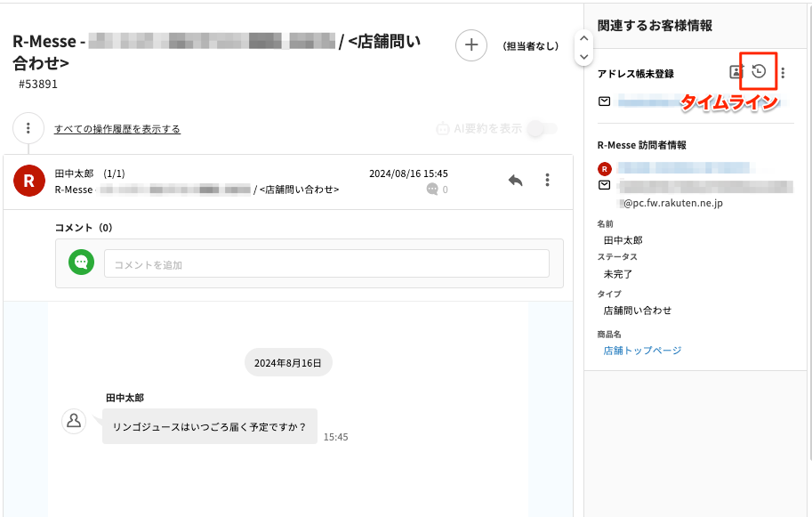The height and width of the screenshot is (517, 812).
Task: Click the up chevron to go to previous ticket
Action: (583, 37)
